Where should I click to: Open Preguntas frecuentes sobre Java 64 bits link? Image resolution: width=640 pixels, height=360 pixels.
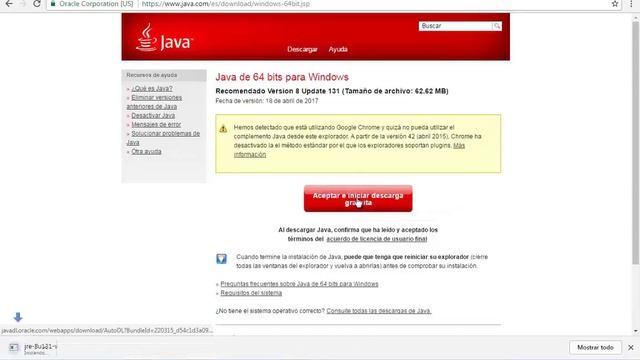point(299,284)
